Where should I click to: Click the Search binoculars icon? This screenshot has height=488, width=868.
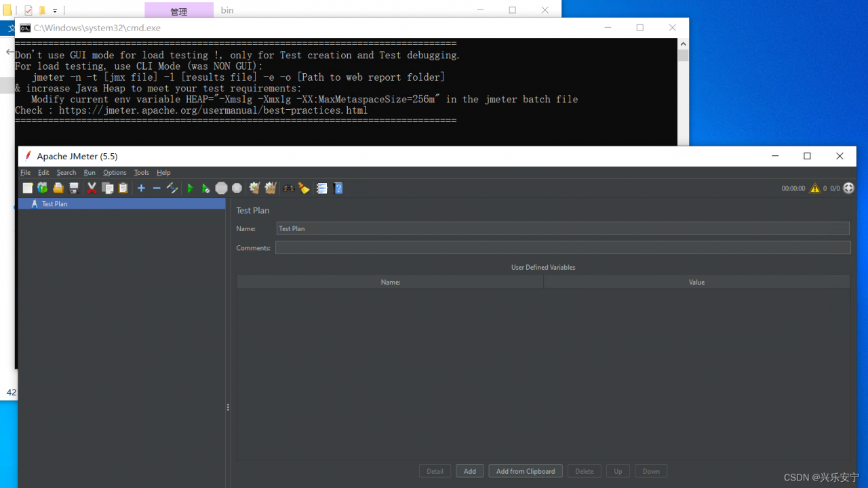point(289,188)
